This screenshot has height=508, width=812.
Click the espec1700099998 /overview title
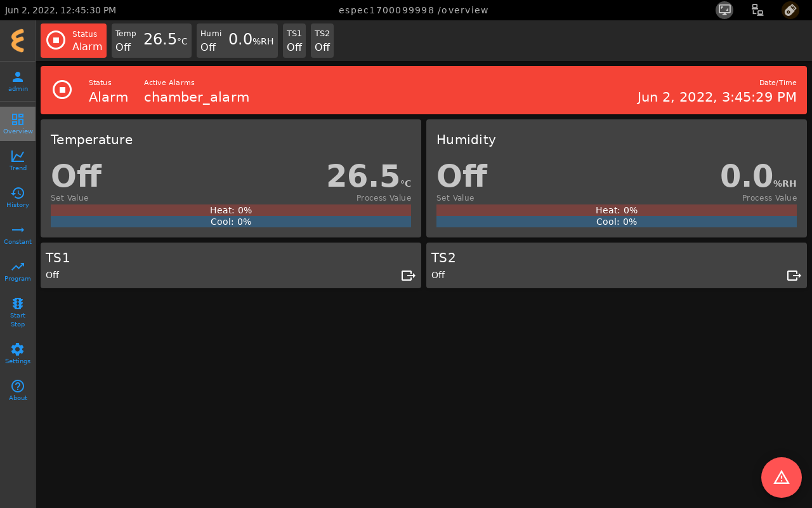(x=414, y=10)
